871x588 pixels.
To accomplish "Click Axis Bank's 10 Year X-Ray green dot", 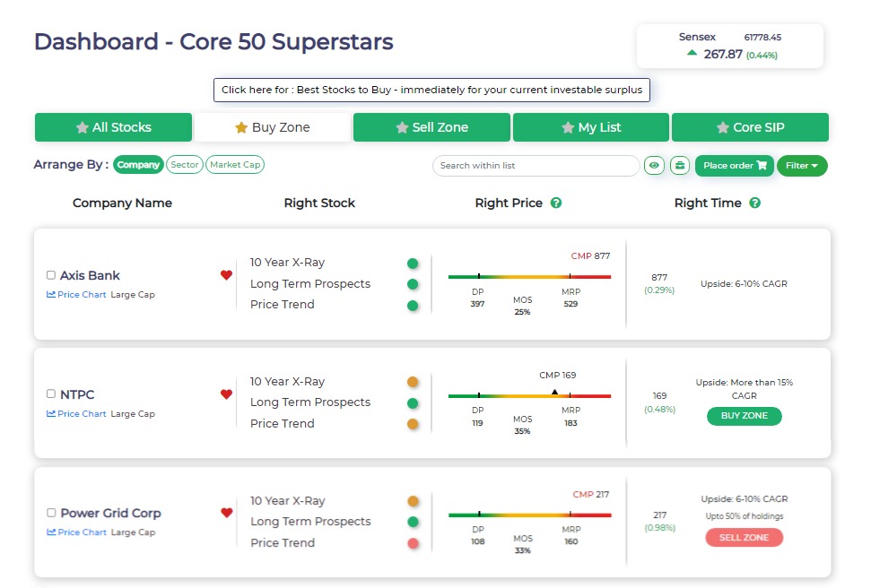I will (x=413, y=264).
